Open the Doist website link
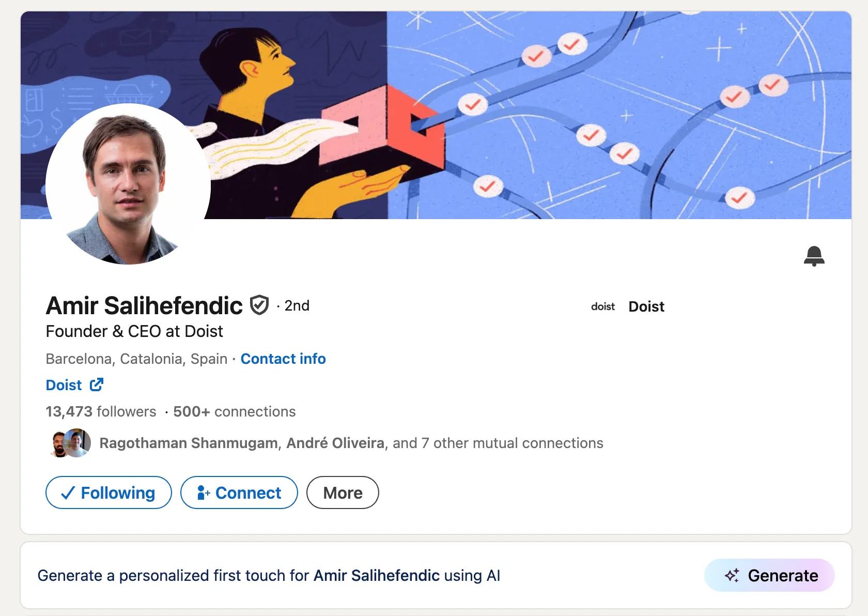This screenshot has height=616, width=868. coord(64,386)
